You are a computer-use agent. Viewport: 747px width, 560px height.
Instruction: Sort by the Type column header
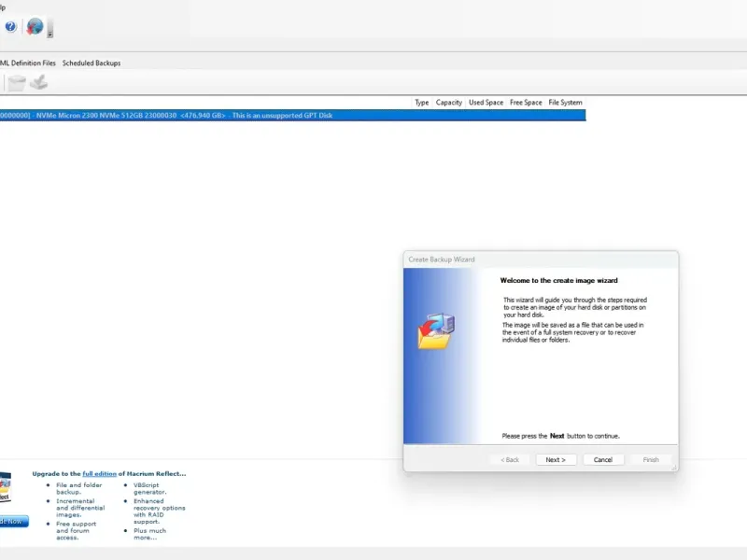point(422,103)
